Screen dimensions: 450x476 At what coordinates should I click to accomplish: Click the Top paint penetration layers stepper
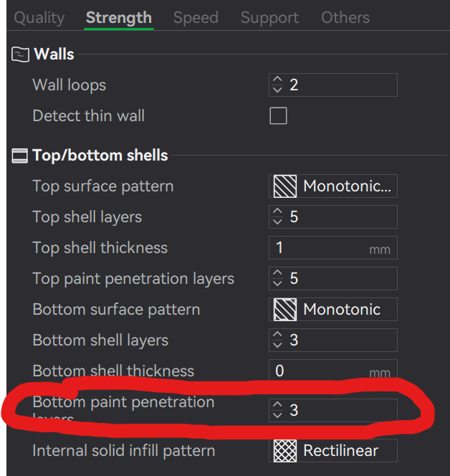(x=278, y=278)
